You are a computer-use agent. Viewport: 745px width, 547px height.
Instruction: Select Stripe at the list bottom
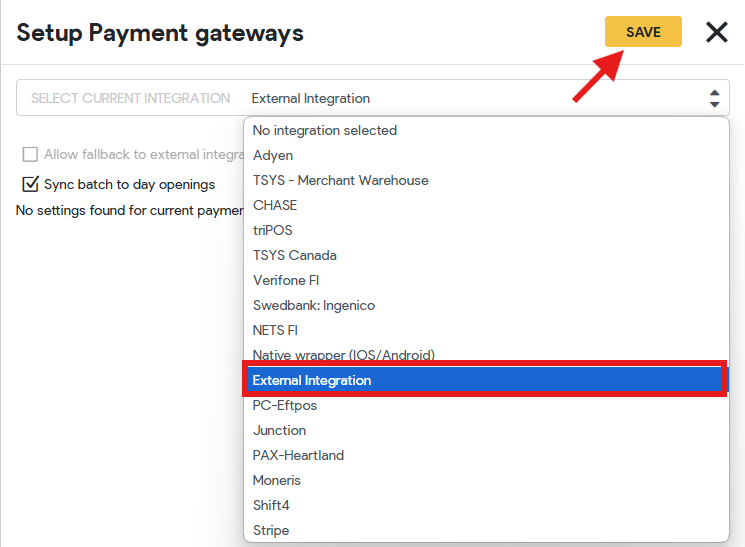coord(486,530)
